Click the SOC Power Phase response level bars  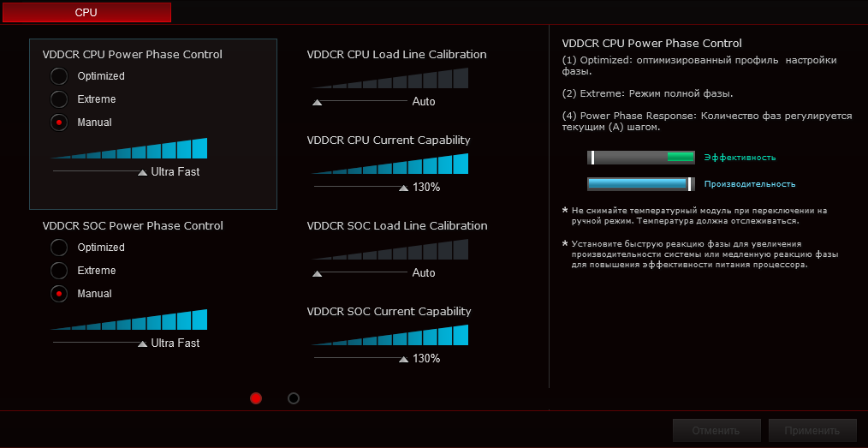coord(128,321)
